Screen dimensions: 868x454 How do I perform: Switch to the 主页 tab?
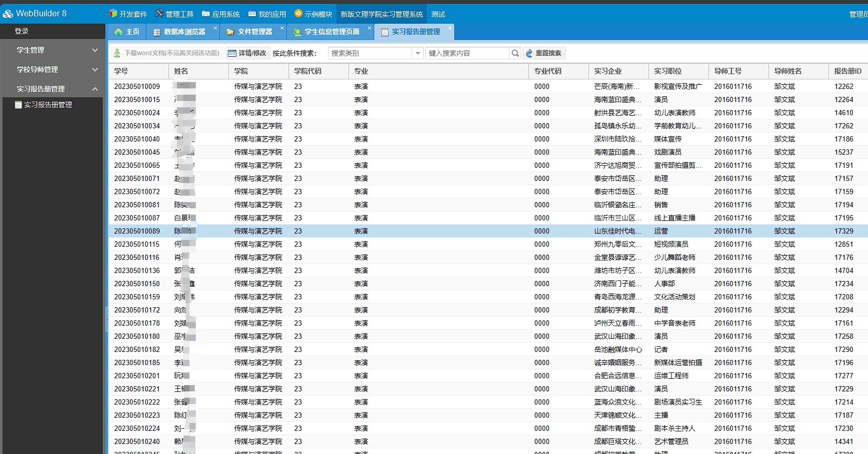[127, 32]
